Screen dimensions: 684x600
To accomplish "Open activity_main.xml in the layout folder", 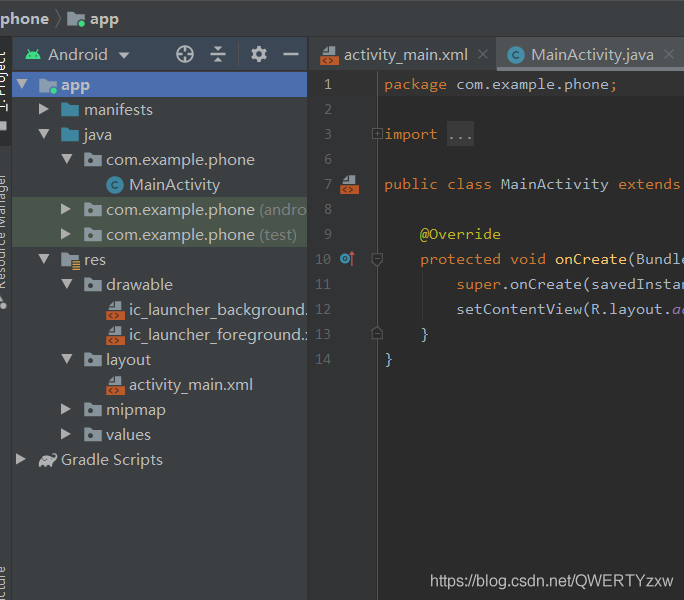I will coord(190,385).
